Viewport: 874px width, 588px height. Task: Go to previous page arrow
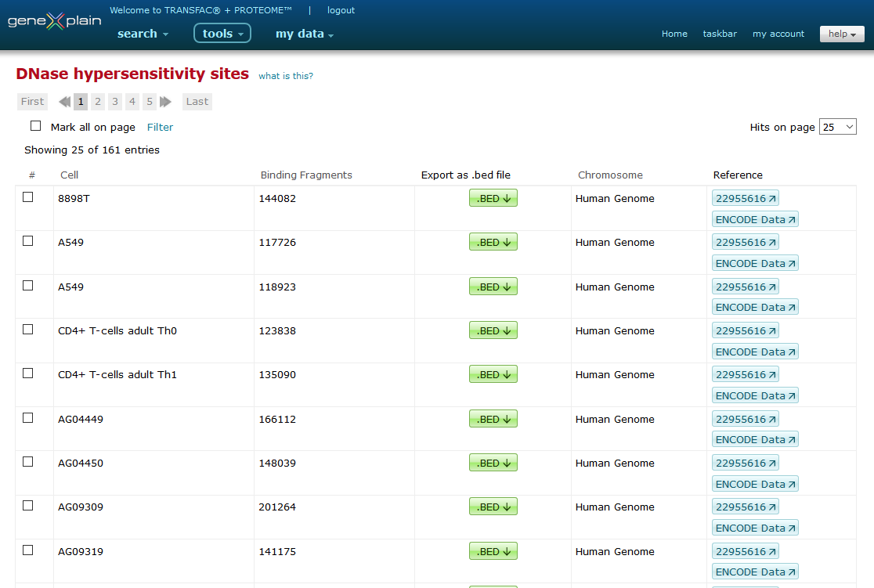[x=65, y=102]
